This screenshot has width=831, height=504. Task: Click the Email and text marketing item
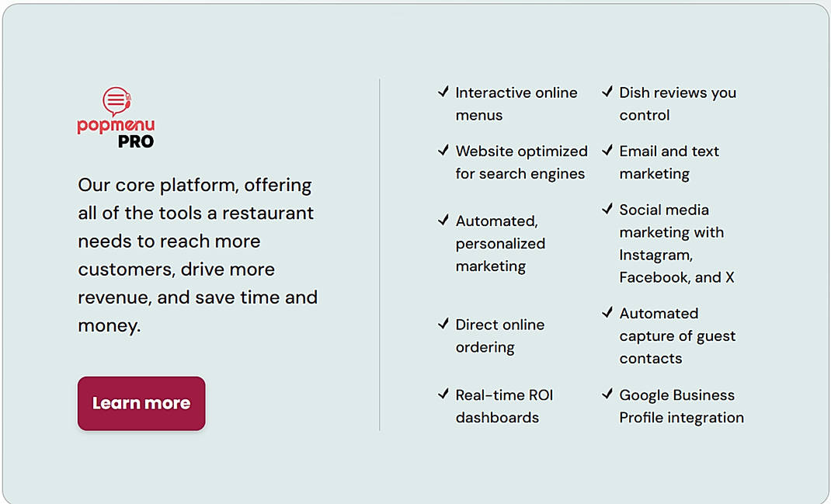pyautogui.click(x=669, y=162)
